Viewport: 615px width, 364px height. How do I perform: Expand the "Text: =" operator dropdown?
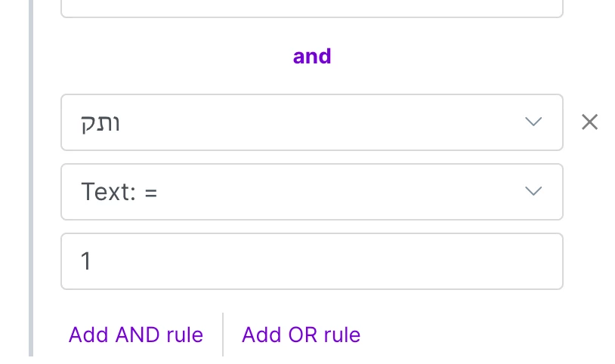tap(311, 192)
